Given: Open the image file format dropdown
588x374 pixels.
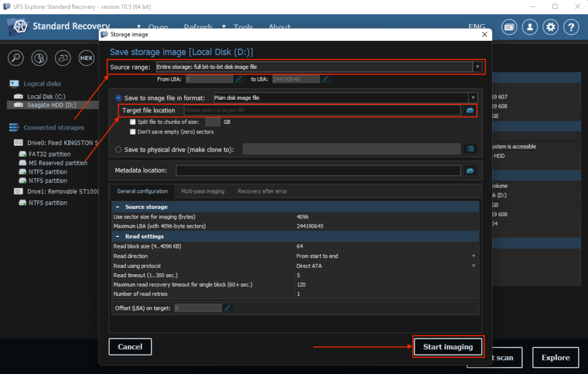Looking at the screenshot, I should (473, 98).
